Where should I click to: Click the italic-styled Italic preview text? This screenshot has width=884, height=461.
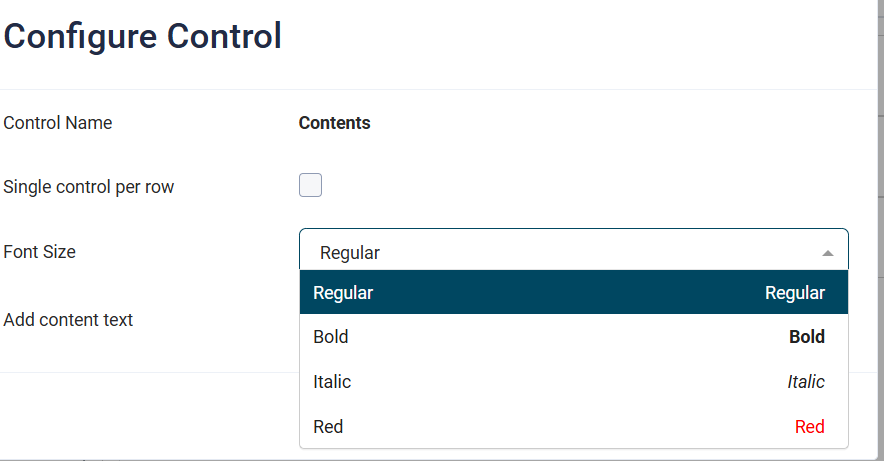[x=805, y=382]
